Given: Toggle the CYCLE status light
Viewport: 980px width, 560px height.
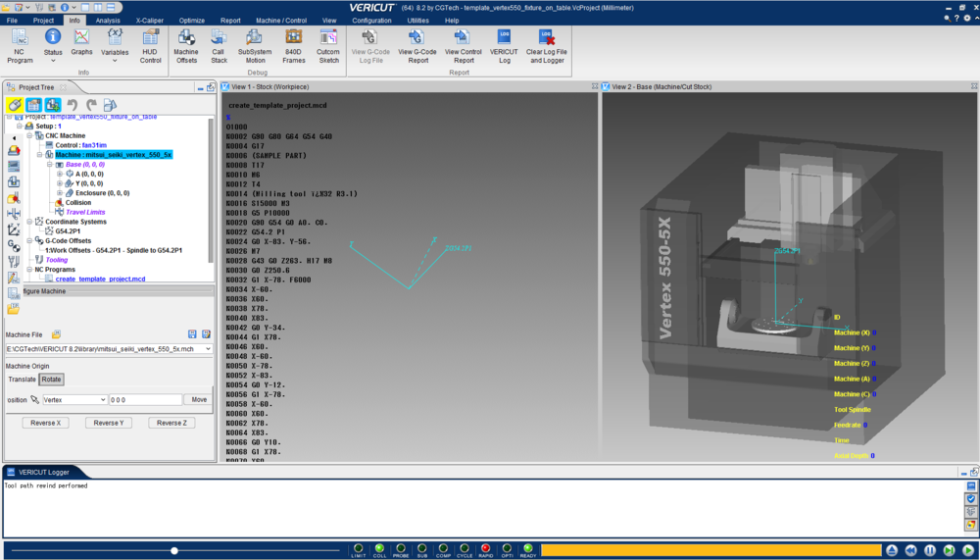Looking at the screenshot, I should tap(465, 550).
